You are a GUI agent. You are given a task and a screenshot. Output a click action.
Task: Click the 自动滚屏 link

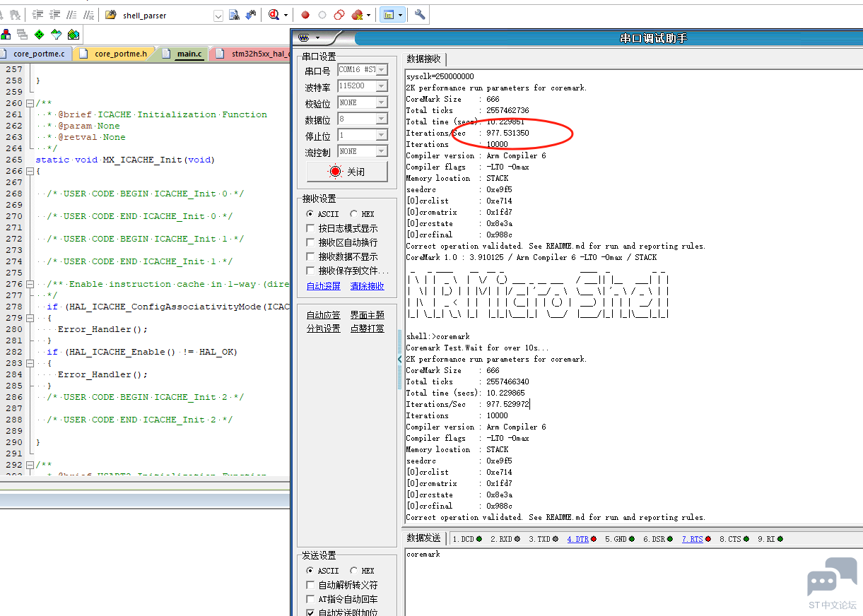[x=324, y=286]
